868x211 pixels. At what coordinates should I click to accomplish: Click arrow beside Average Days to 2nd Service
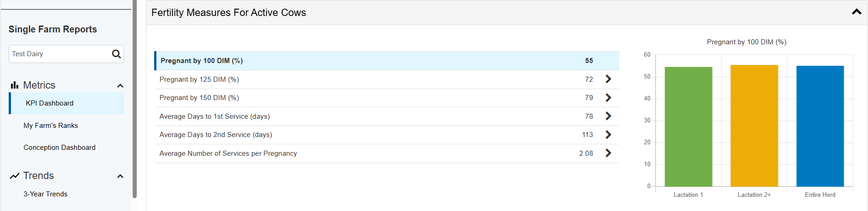(608, 135)
